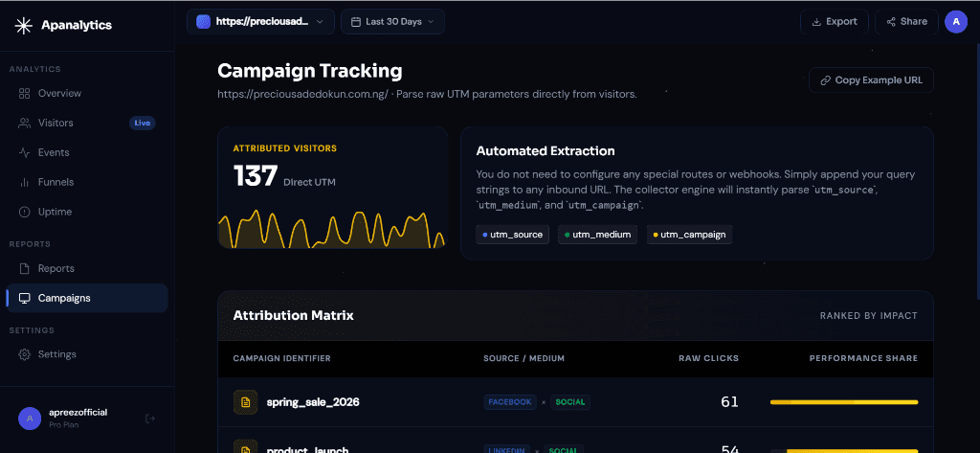Click the spring_sale_2026 performance share bar
The width and height of the screenshot is (980, 453).
tap(844, 402)
